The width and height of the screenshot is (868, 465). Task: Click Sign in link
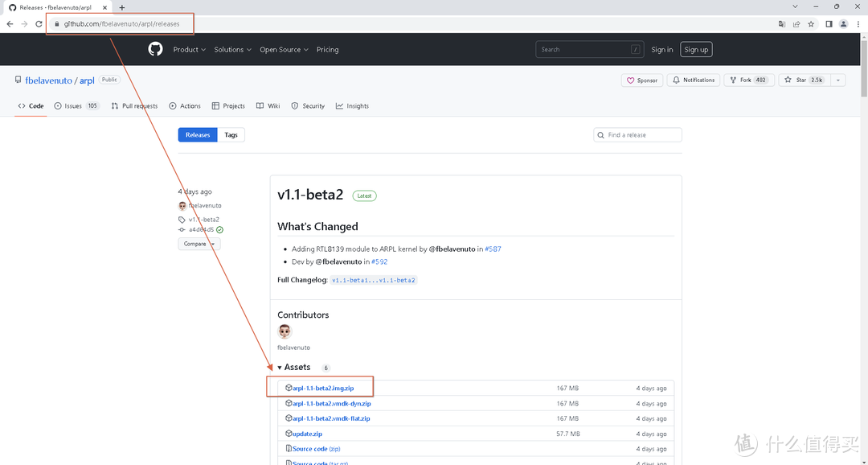pos(662,49)
